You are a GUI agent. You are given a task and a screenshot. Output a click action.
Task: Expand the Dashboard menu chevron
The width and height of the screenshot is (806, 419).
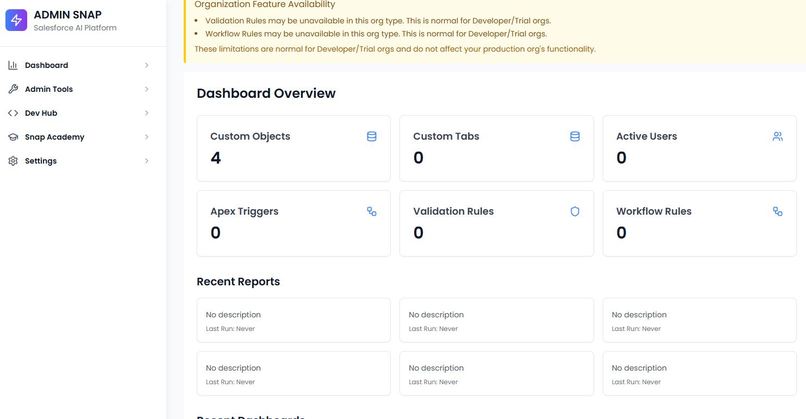[x=146, y=65]
